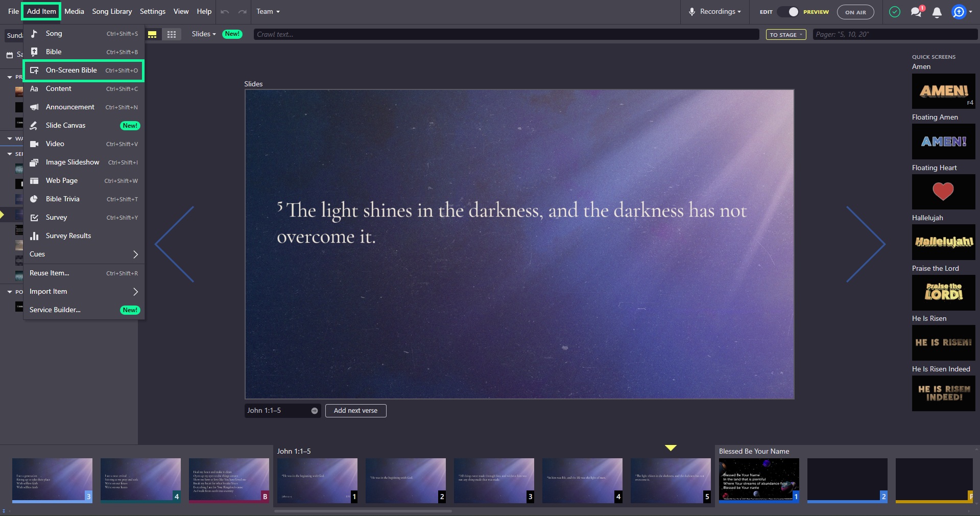Click the Add next verse button
Screen dimensions: 980x516
pyautogui.click(x=355, y=411)
